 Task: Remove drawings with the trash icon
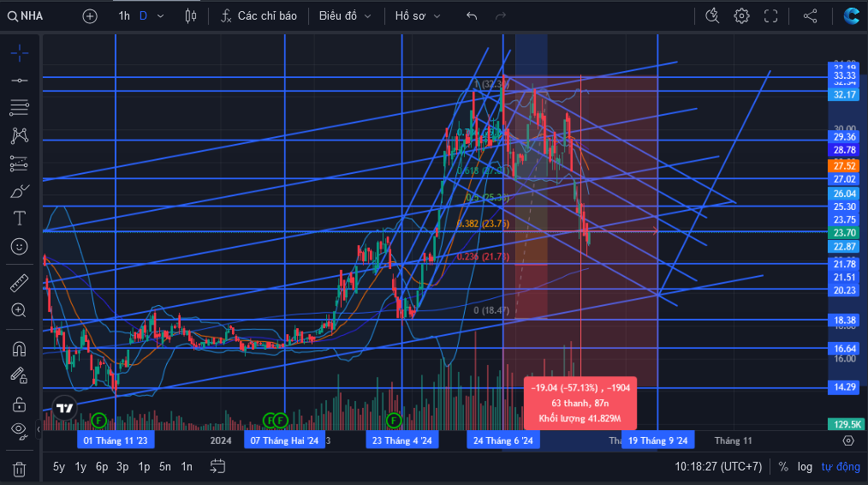pos(20,470)
